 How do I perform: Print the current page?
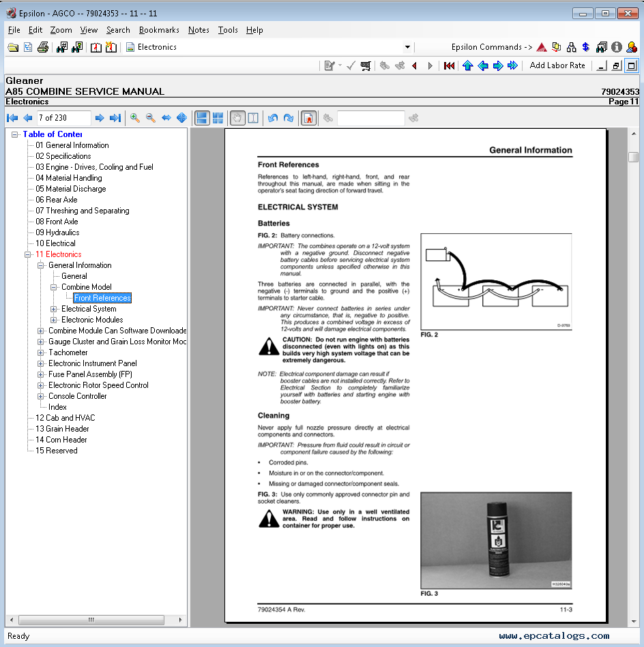43,48
